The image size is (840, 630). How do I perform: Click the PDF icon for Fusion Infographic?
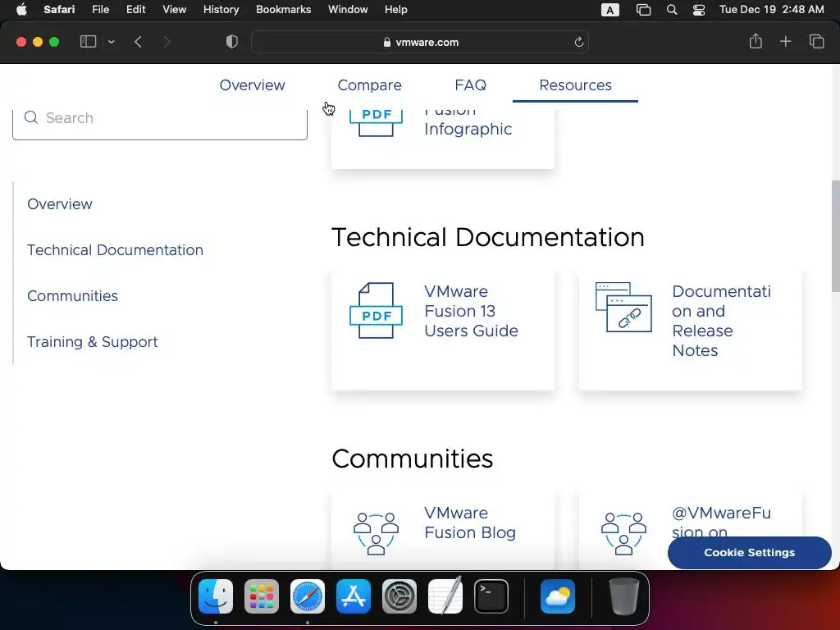376,122
